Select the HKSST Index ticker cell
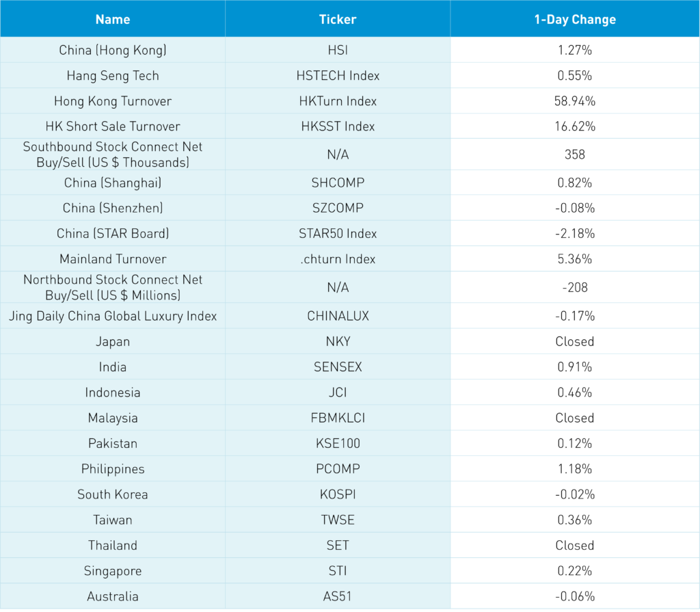This screenshot has height=612, width=700. (338, 127)
